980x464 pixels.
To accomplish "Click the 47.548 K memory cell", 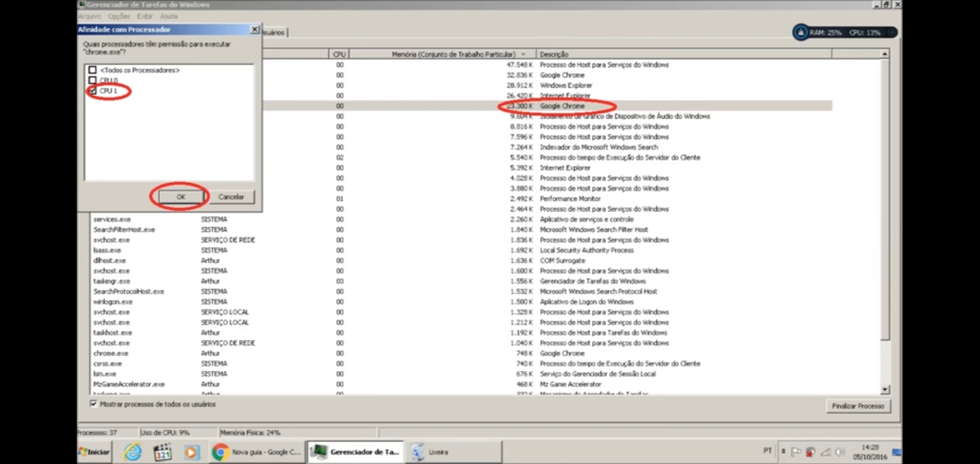I will [520, 64].
